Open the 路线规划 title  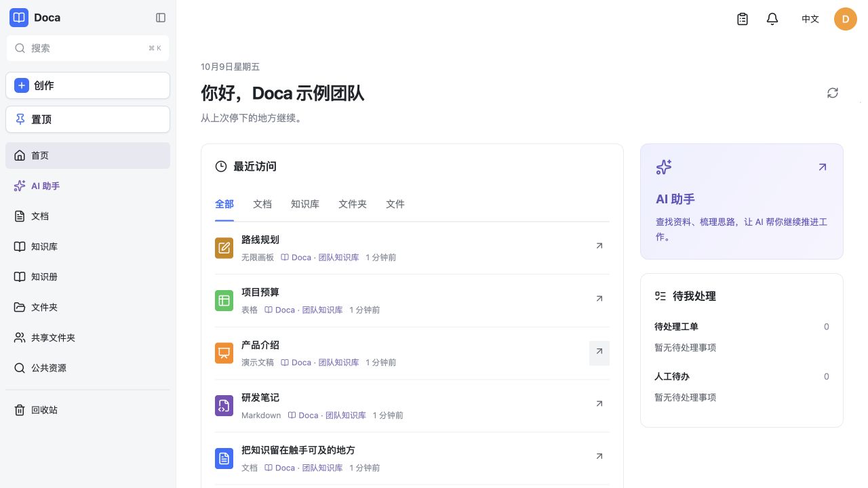pos(260,240)
